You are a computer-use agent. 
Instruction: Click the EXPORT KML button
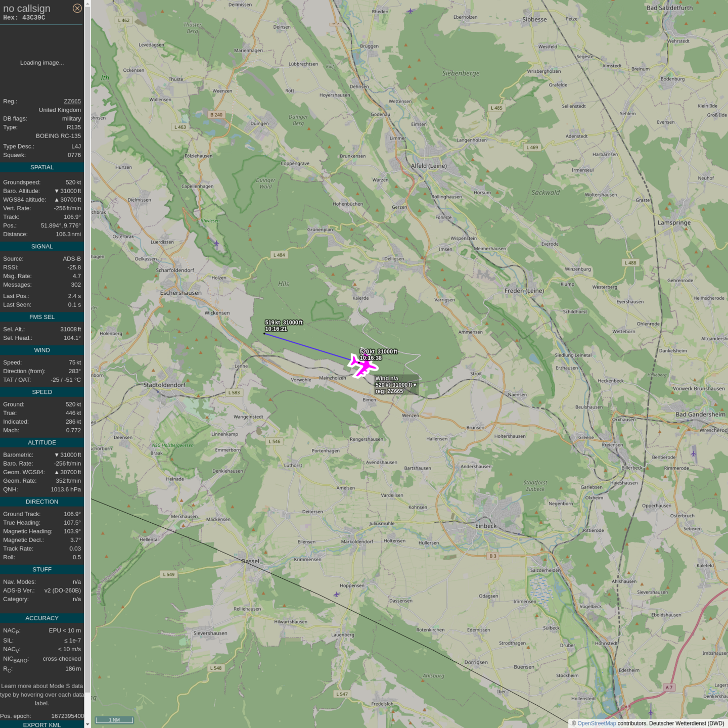(x=42, y=724)
